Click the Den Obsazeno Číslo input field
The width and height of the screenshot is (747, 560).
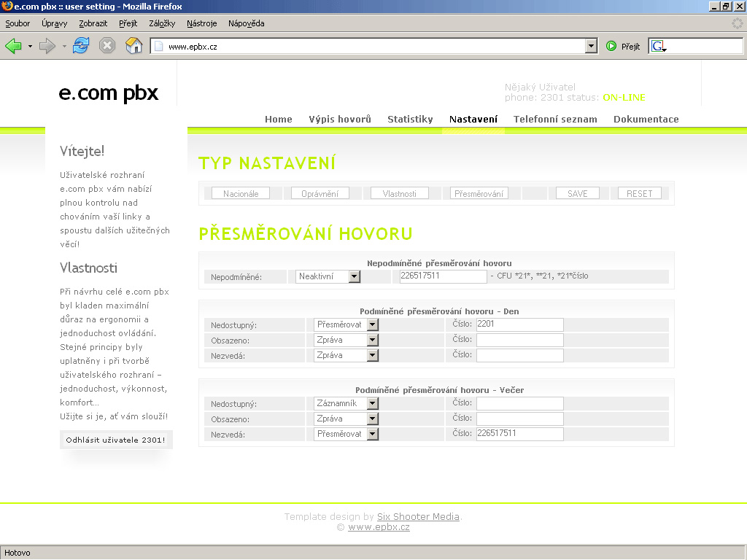[x=519, y=340]
